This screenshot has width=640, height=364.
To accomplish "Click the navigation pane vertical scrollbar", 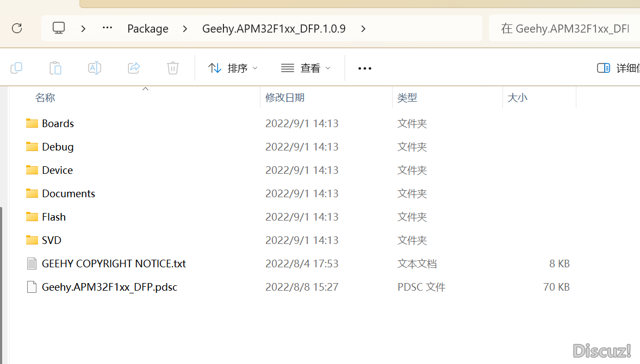I will click(x=1, y=285).
